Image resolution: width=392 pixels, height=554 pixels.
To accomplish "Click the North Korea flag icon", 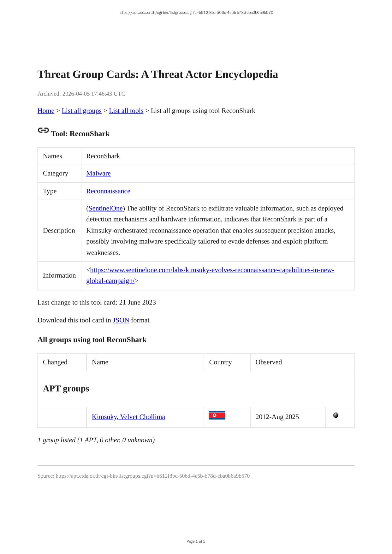I will 217,415.
